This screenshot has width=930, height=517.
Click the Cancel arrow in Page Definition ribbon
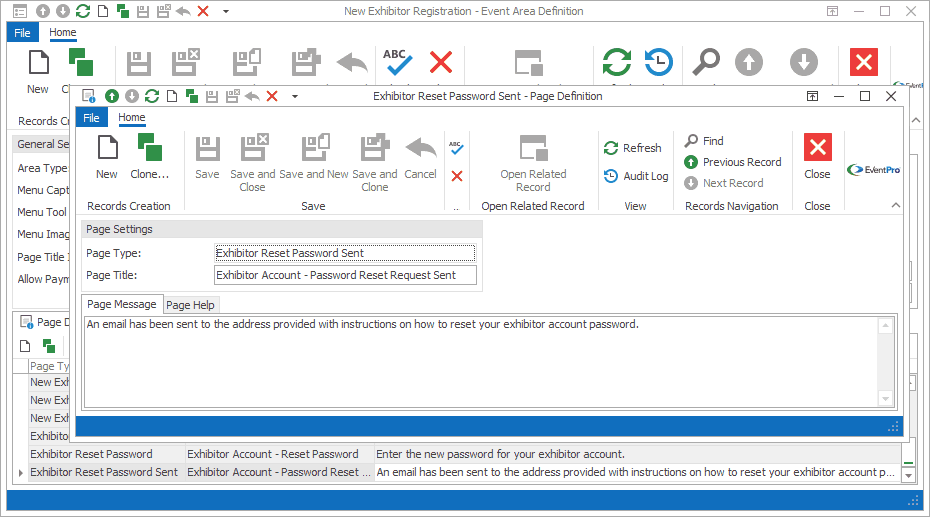421,148
